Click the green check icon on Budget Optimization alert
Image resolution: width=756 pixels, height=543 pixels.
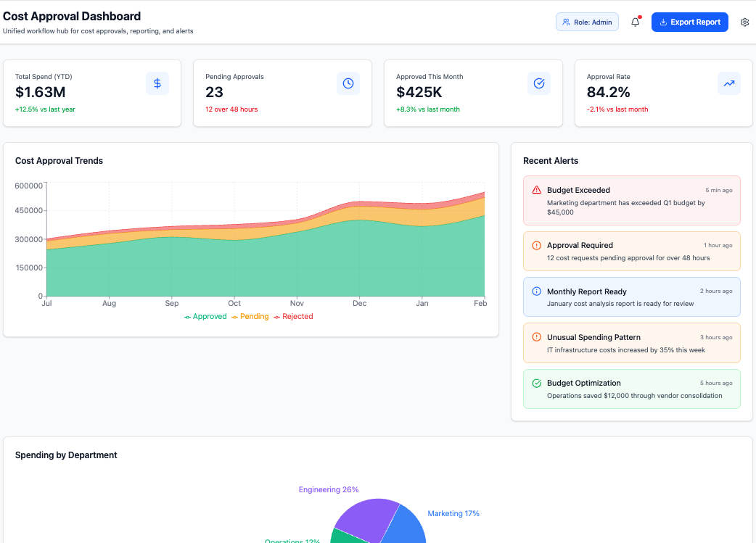[x=535, y=383]
